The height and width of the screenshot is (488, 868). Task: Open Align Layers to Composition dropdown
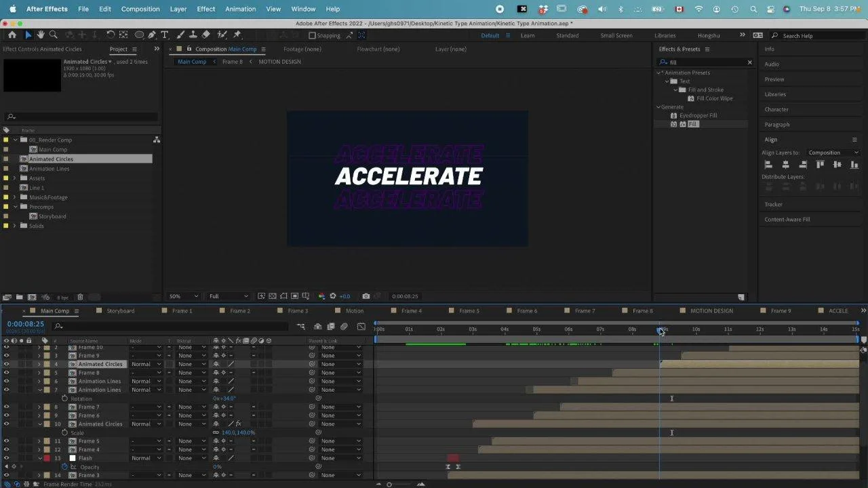[833, 152]
